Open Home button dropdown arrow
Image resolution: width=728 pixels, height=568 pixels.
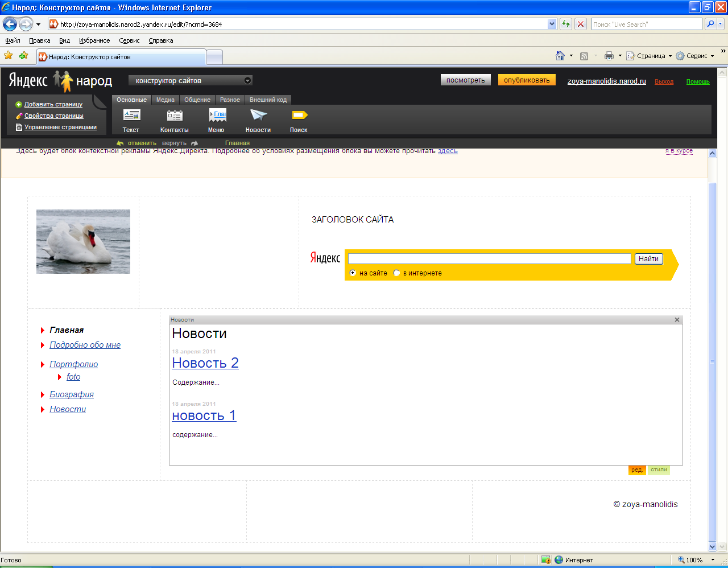coord(571,56)
